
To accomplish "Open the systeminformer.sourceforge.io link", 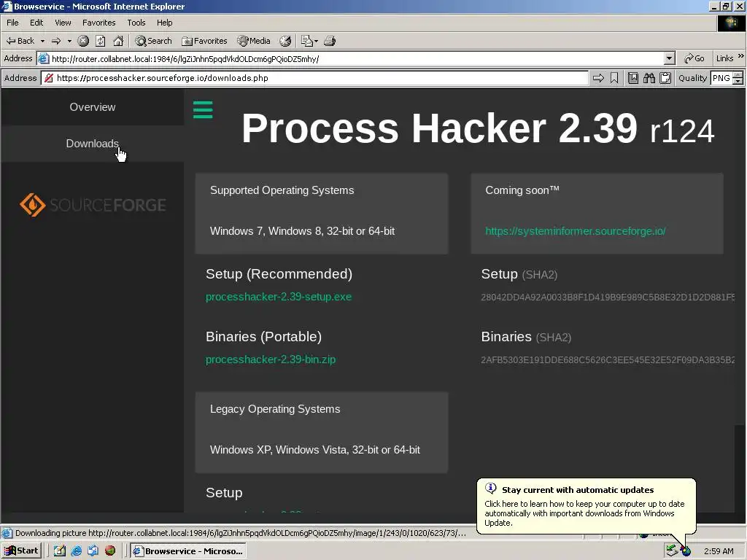I will click(x=575, y=231).
